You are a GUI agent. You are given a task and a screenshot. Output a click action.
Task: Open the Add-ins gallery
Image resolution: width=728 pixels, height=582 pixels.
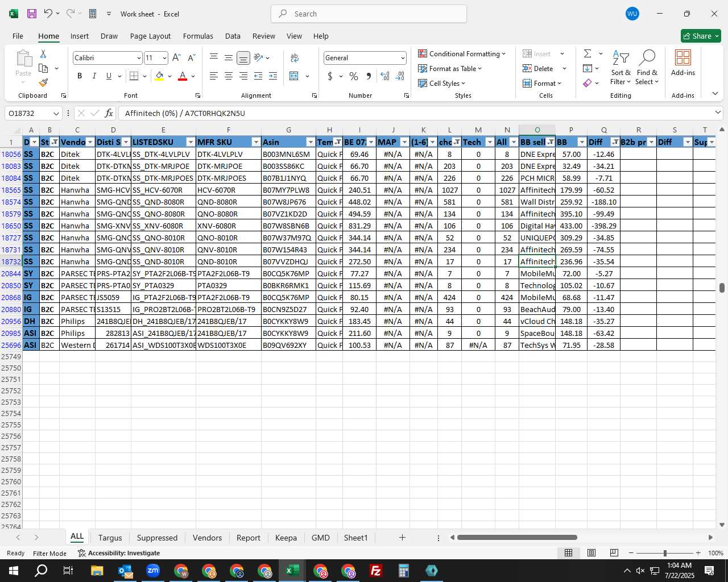(682, 63)
